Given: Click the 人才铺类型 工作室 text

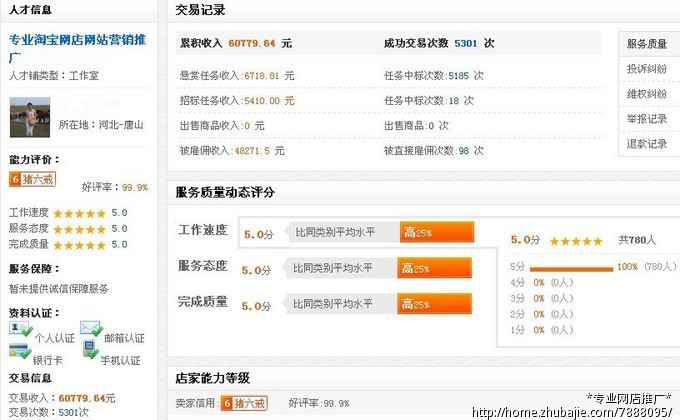Looking at the screenshot, I should 54,75.
